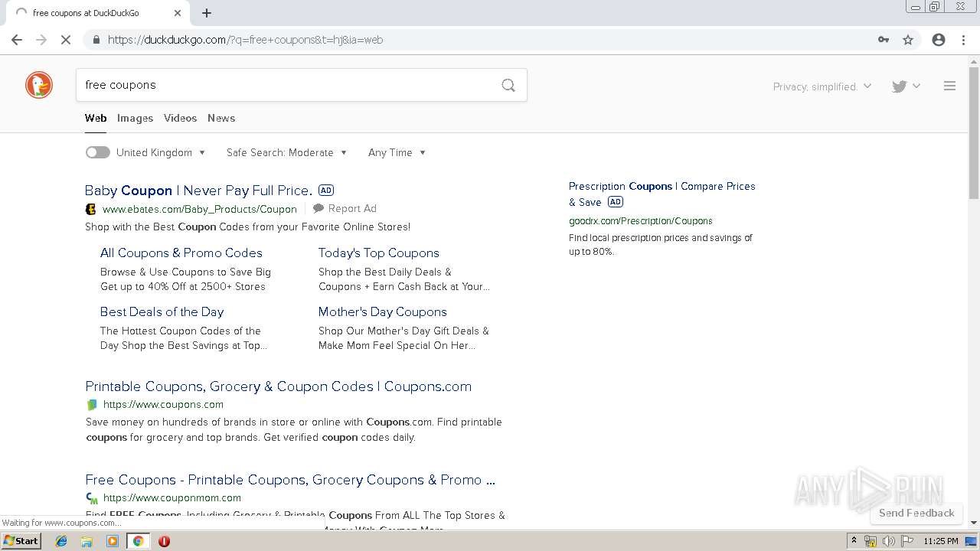This screenshot has width=980, height=551.
Task: Open the saved passwords key icon
Action: (884, 40)
